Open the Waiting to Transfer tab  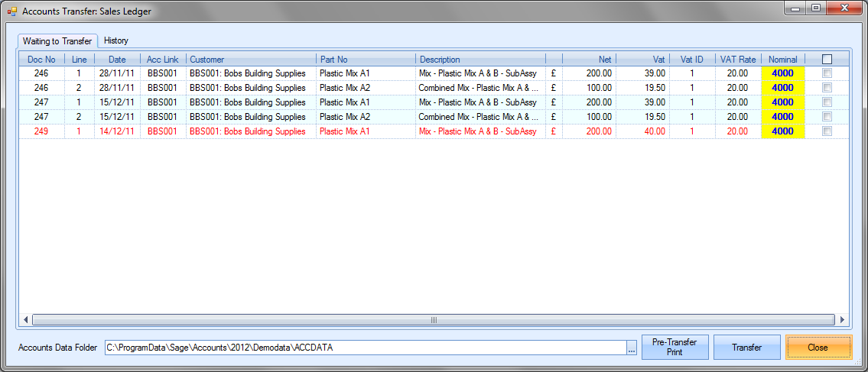(57, 40)
